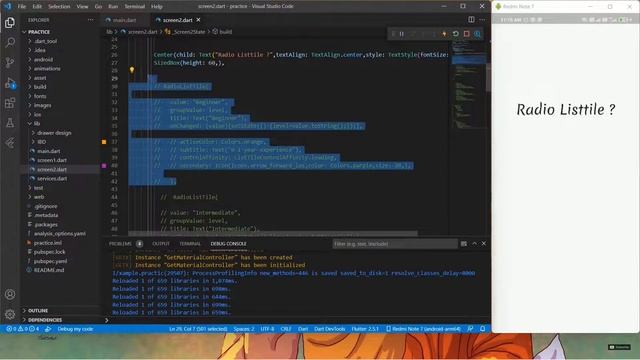Open the widget inspector from debug toolbar

coord(478,34)
